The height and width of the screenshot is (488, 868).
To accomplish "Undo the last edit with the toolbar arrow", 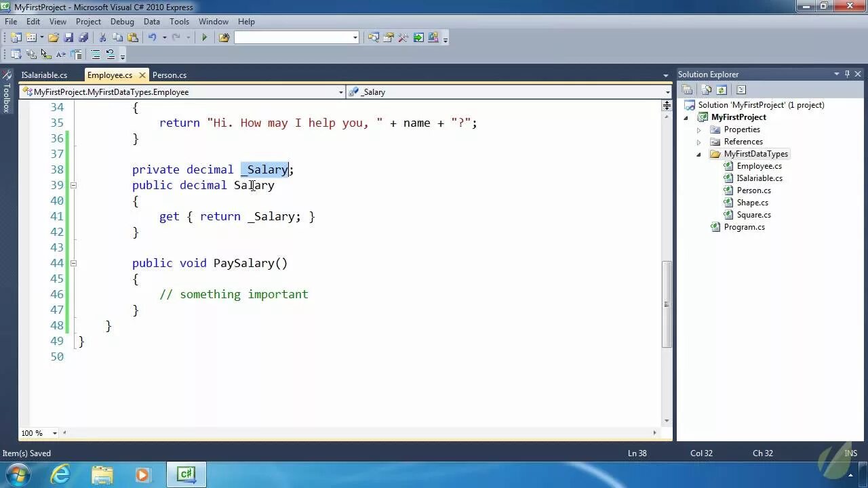I will 153,38.
